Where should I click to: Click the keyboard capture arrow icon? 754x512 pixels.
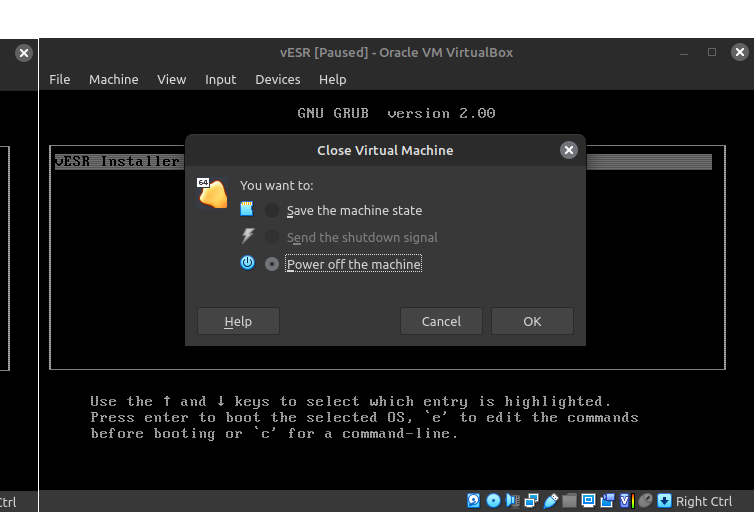664,501
